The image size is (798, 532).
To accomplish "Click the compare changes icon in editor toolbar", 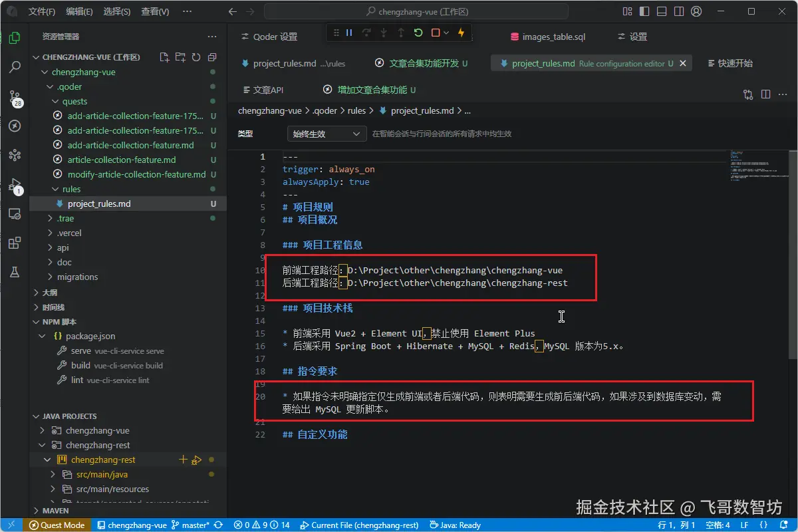I will click(748, 94).
